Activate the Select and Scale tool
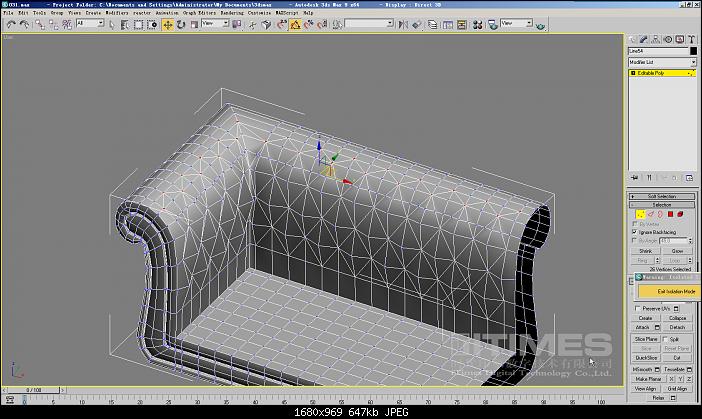Image resolution: width=702 pixels, height=419 pixels. coord(194,25)
